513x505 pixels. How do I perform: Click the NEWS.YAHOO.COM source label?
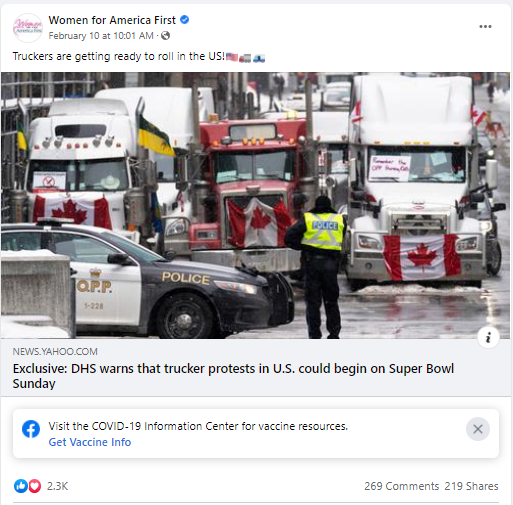click(x=55, y=351)
